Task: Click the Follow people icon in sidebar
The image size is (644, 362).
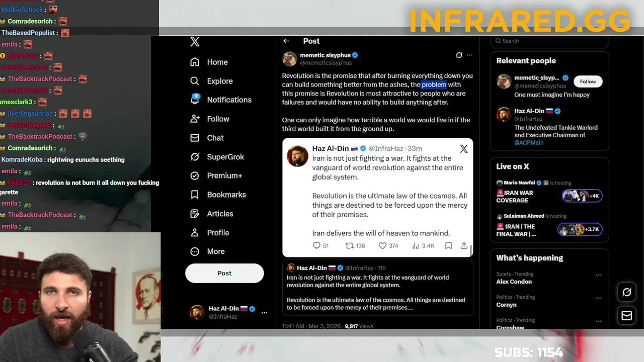Action: click(x=195, y=119)
